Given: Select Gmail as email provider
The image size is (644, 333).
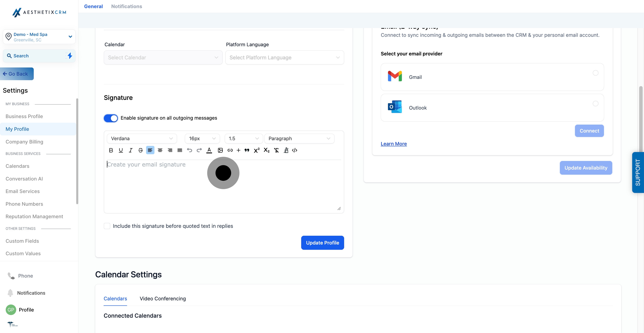Looking at the screenshot, I should click(595, 73).
